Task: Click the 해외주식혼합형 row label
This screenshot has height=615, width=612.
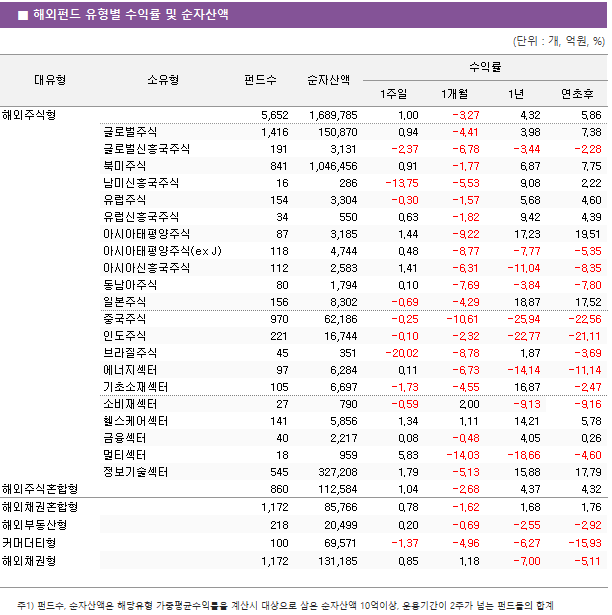Action: 40,489
